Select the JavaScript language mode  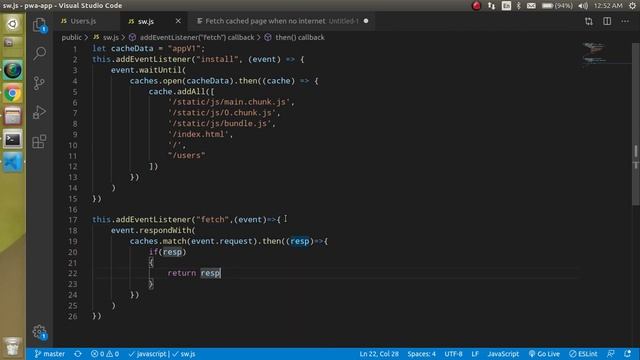(503, 354)
